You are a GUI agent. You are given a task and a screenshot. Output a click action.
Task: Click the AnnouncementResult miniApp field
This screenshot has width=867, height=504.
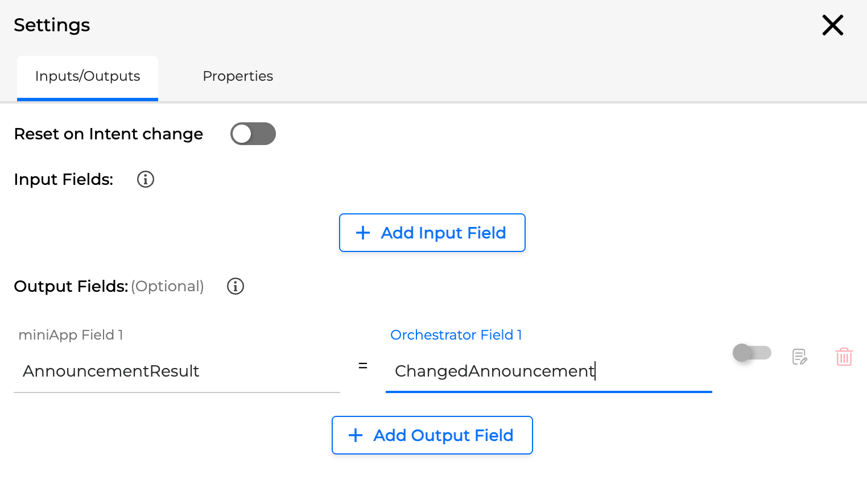[111, 371]
